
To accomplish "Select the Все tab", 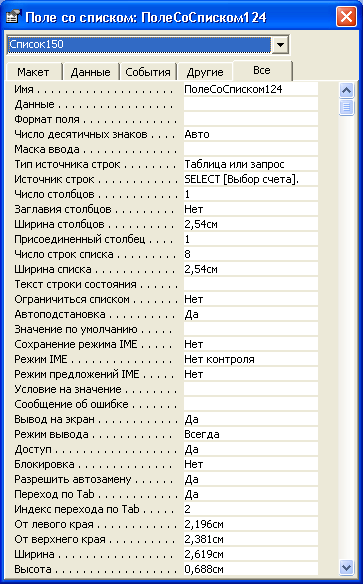I will click(262, 70).
